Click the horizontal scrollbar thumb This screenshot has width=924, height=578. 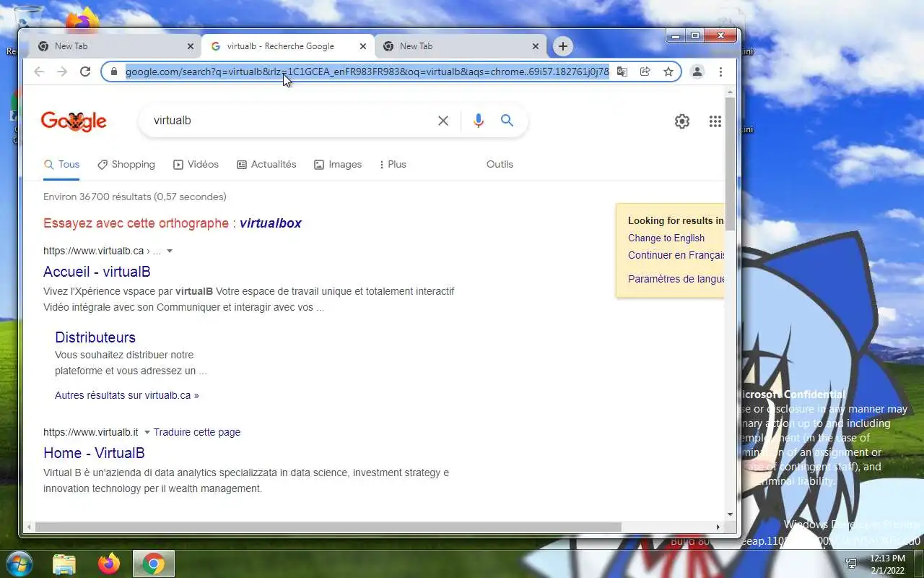[x=327, y=527]
